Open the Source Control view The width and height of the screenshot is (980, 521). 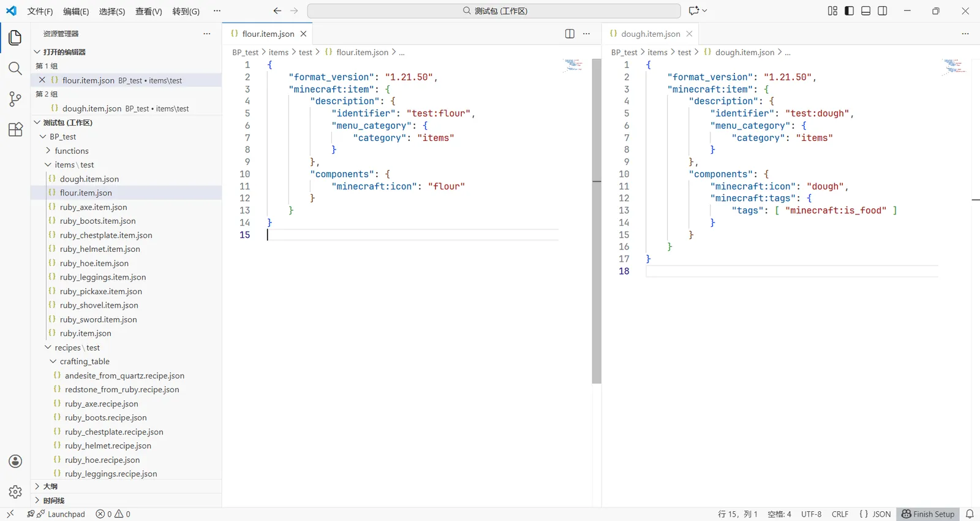click(x=15, y=99)
